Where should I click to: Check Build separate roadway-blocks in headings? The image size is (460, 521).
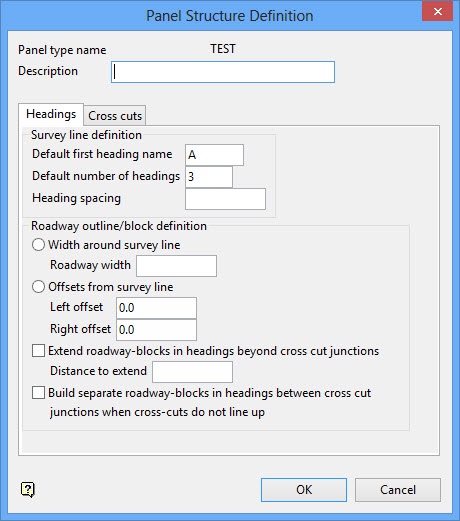tap(38, 393)
